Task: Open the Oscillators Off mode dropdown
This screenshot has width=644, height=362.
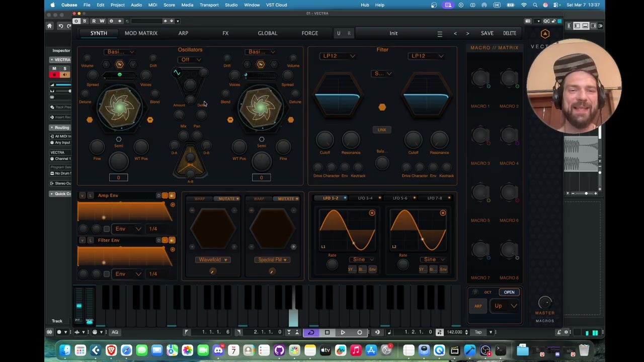Action: click(x=190, y=60)
